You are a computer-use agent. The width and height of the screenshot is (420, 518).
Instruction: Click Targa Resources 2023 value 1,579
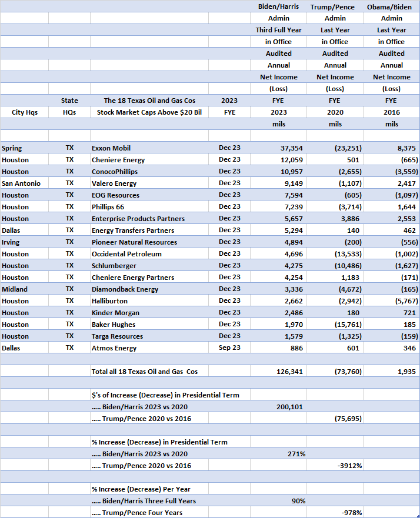pos(278,336)
